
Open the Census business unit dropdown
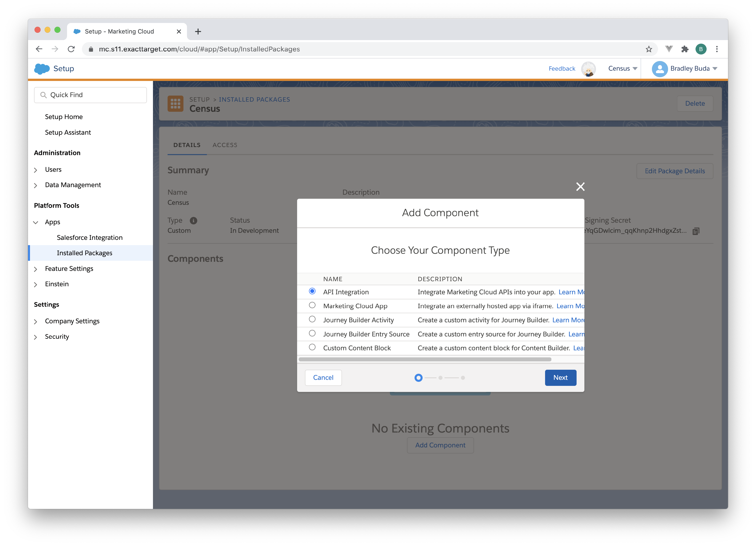pos(622,69)
